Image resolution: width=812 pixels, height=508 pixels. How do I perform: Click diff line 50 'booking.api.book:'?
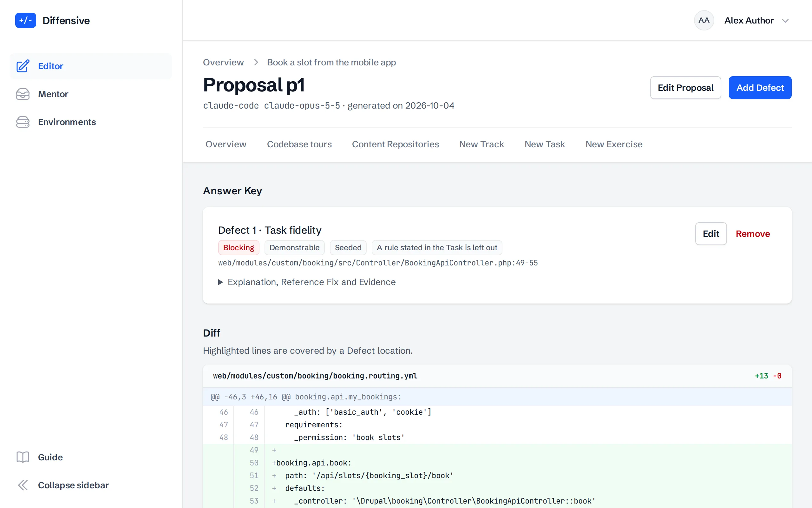[x=497, y=463]
